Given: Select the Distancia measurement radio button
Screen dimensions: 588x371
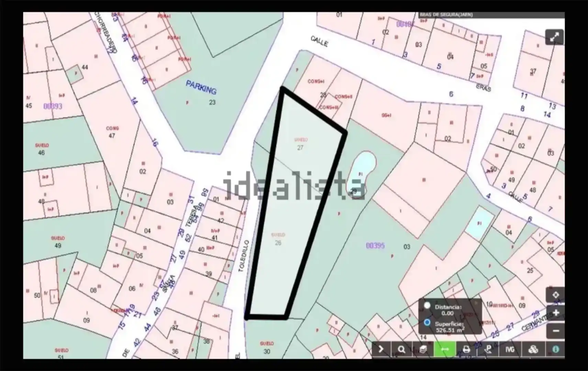Looking at the screenshot, I should click(x=427, y=305).
